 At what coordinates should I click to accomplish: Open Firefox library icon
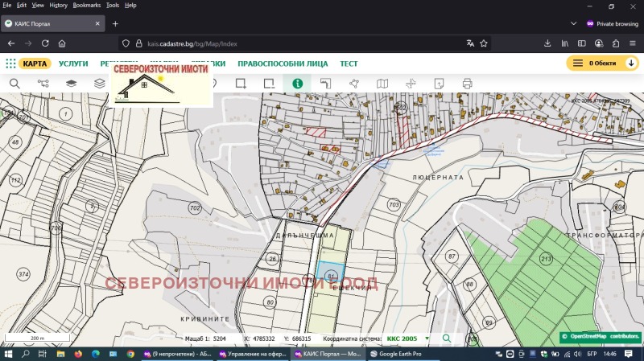pos(565,43)
